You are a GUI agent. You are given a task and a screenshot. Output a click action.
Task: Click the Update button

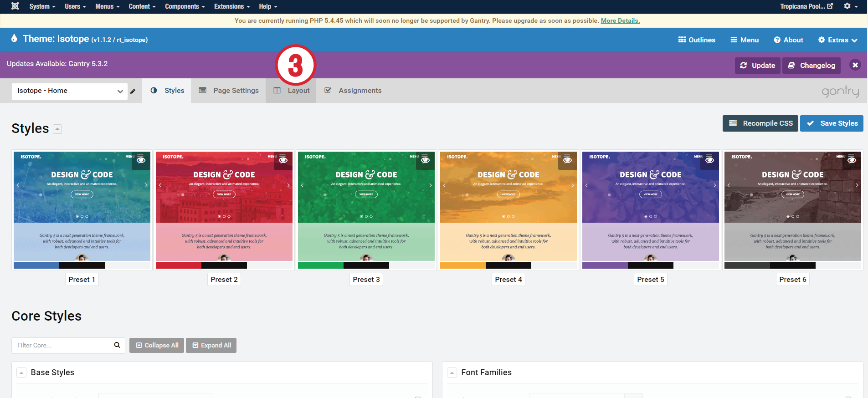click(x=757, y=66)
